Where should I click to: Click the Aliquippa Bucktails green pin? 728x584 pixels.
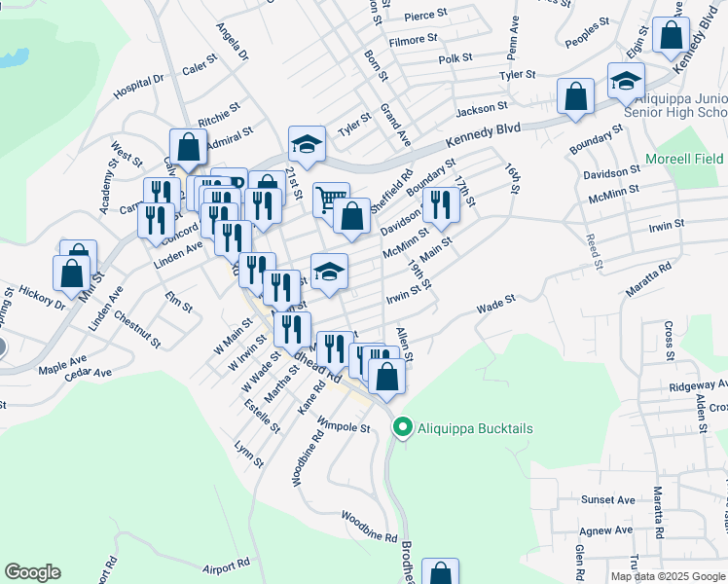403,426
